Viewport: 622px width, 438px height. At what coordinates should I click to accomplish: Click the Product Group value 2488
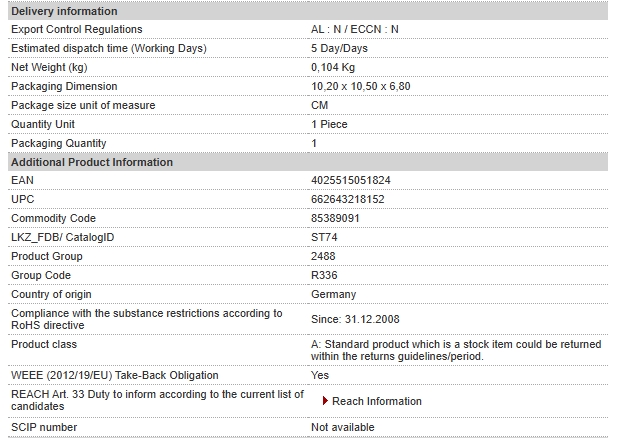(x=323, y=256)
